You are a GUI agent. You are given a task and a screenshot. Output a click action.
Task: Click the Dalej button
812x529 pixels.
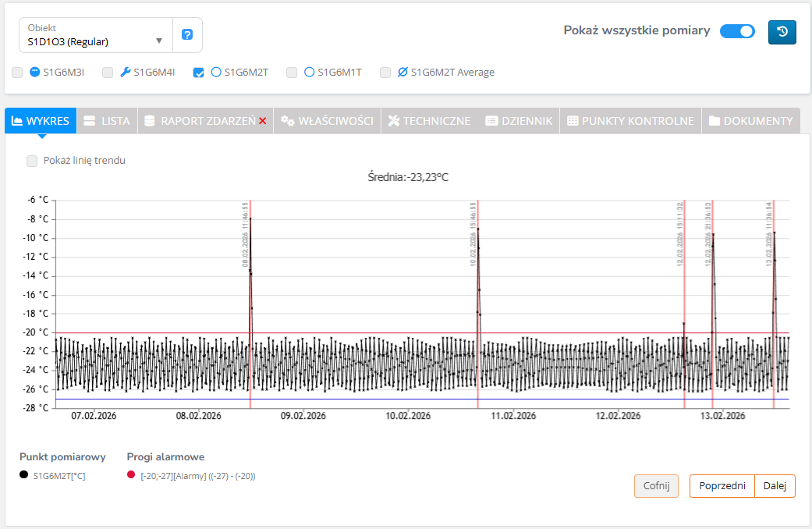pos(775,486)
